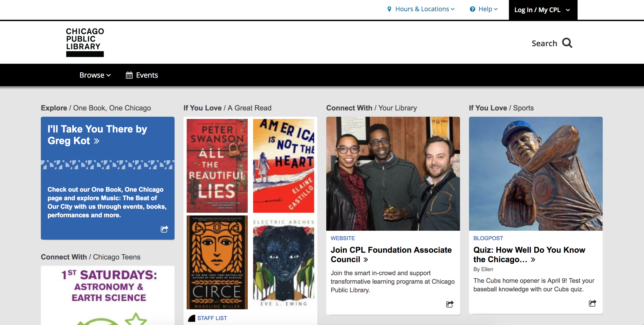Click 'Join the smart in-crowd' description text
Screen dimensions: 644x325
(x=393, y=281)
